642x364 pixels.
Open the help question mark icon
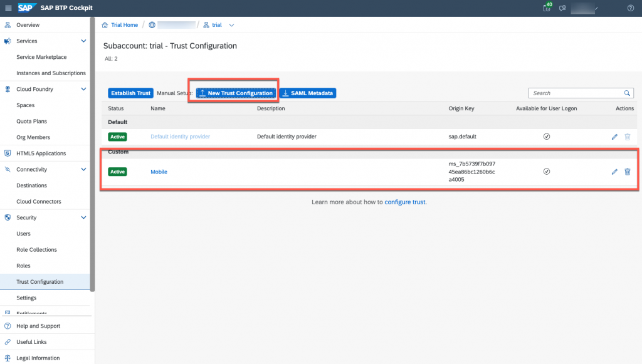pyautogui.click(x=631, y=8)
